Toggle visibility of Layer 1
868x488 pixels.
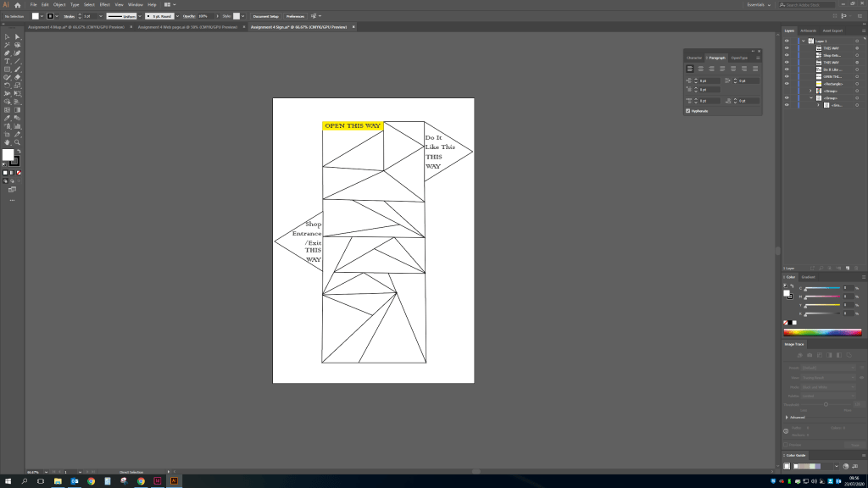(x=787, y=41)
